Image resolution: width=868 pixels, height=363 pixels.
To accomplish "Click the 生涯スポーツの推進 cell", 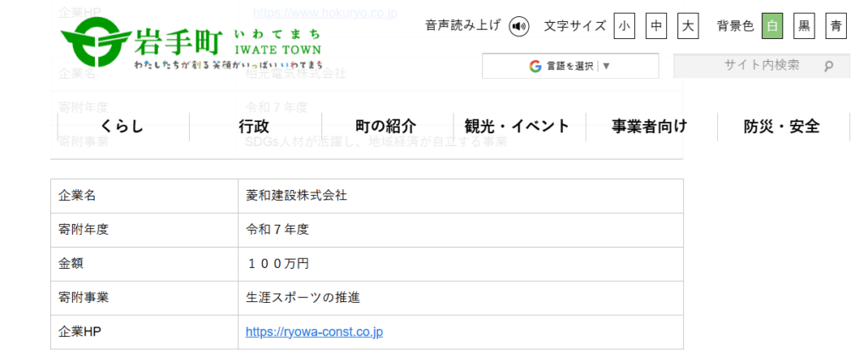I will 460,299.
